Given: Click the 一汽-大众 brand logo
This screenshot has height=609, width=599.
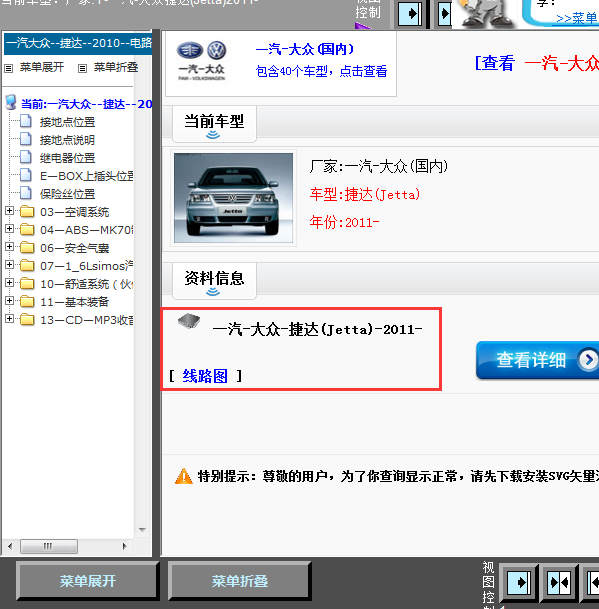Looking at the screenshot, I should pos(201,60).
